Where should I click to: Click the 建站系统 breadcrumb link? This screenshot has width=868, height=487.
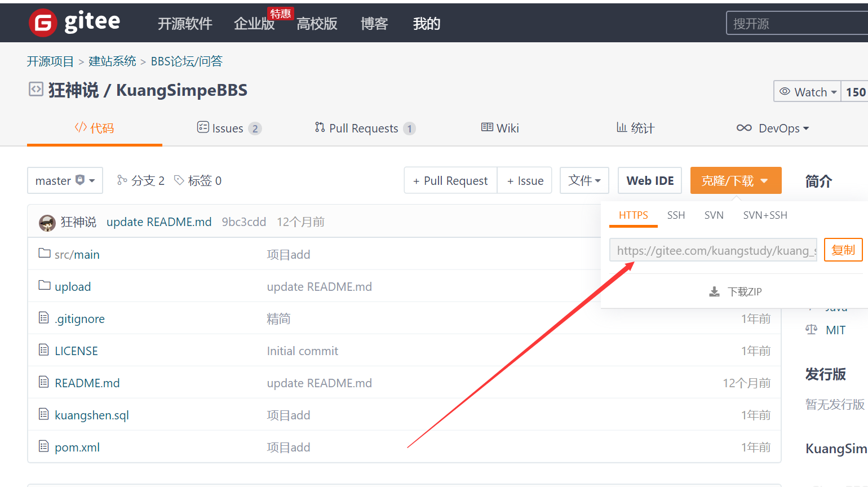pos(112,61)
